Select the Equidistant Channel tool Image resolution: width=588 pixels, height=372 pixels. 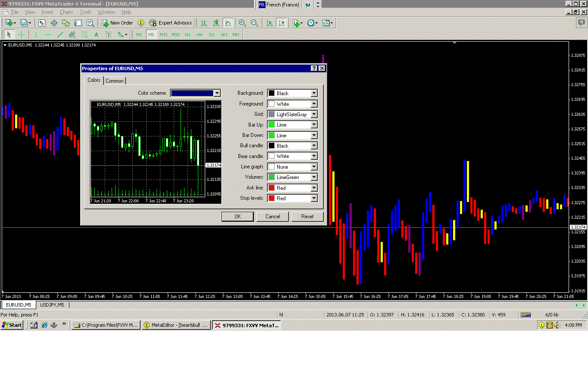pyautogui.click(x=72, y=34)
